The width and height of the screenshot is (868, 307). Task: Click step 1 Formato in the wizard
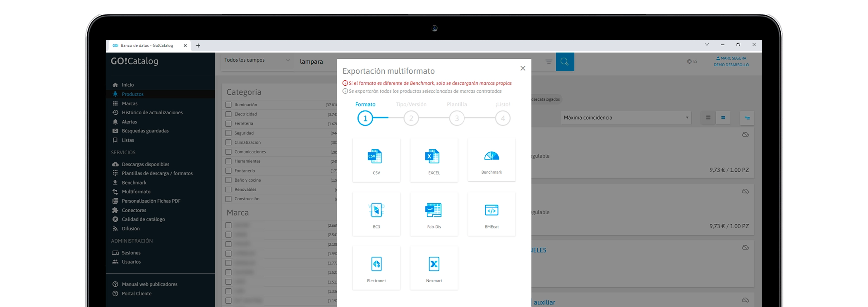point(365,118)
